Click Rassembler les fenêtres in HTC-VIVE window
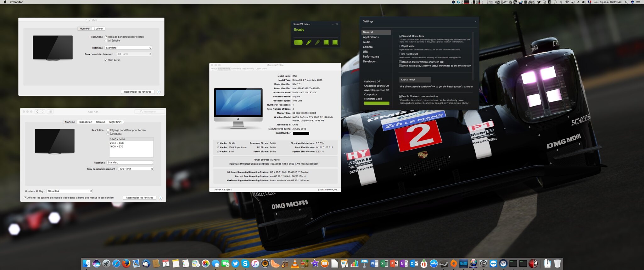 pos(137,92)
